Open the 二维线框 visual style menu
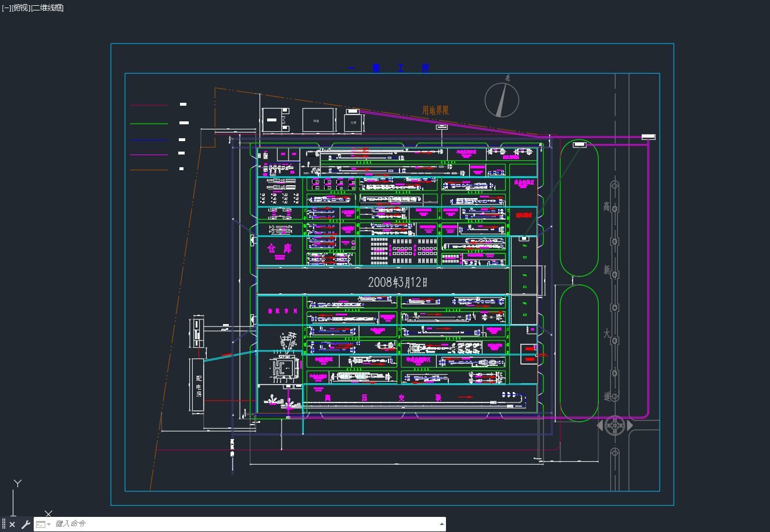Image resolution: width=770 pixels, height=532 pixels. pyautogui.click(x=47, y=8)
